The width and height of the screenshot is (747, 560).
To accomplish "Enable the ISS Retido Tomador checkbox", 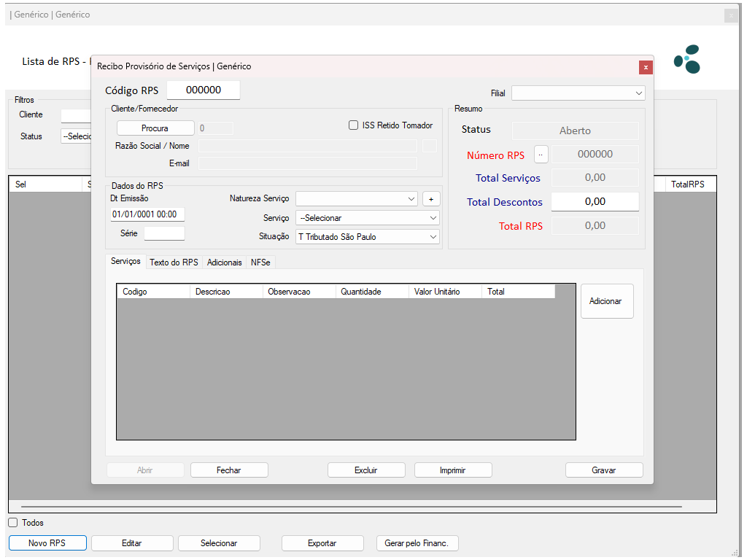I will click(x=354, y=125).
